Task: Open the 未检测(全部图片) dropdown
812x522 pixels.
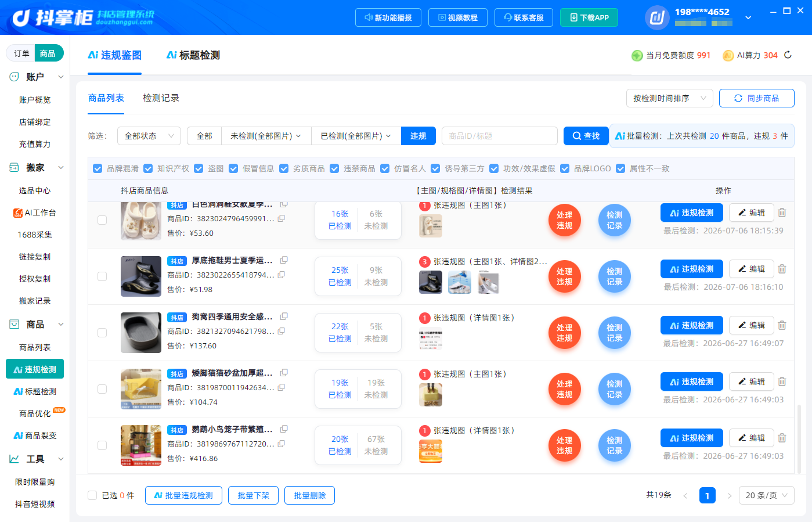Action: coord(266,136)
